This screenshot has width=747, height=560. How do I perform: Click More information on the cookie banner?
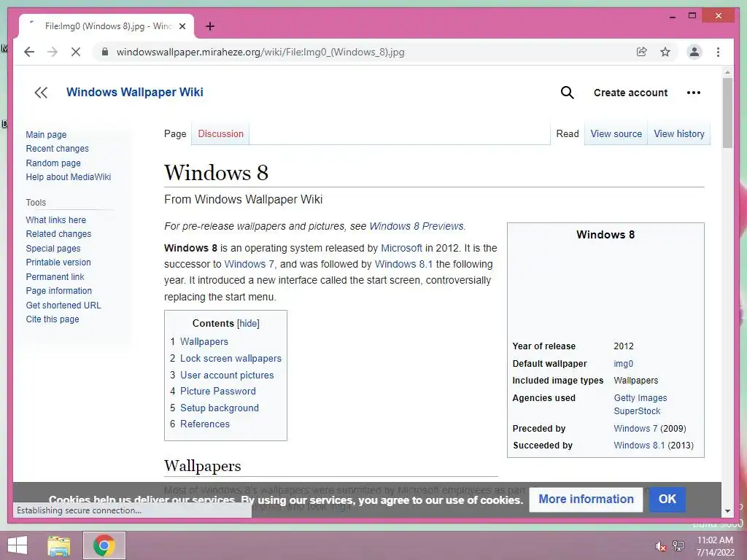pos(586,499)
